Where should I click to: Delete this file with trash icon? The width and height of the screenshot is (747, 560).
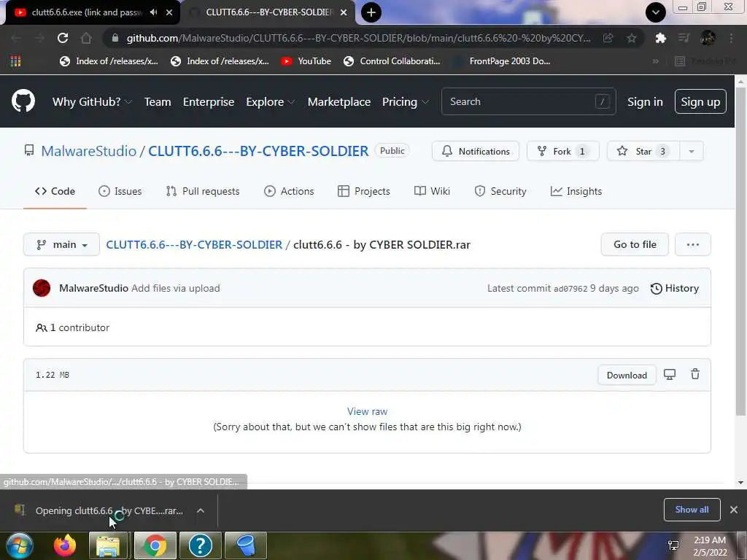click(x=695, y=374)
